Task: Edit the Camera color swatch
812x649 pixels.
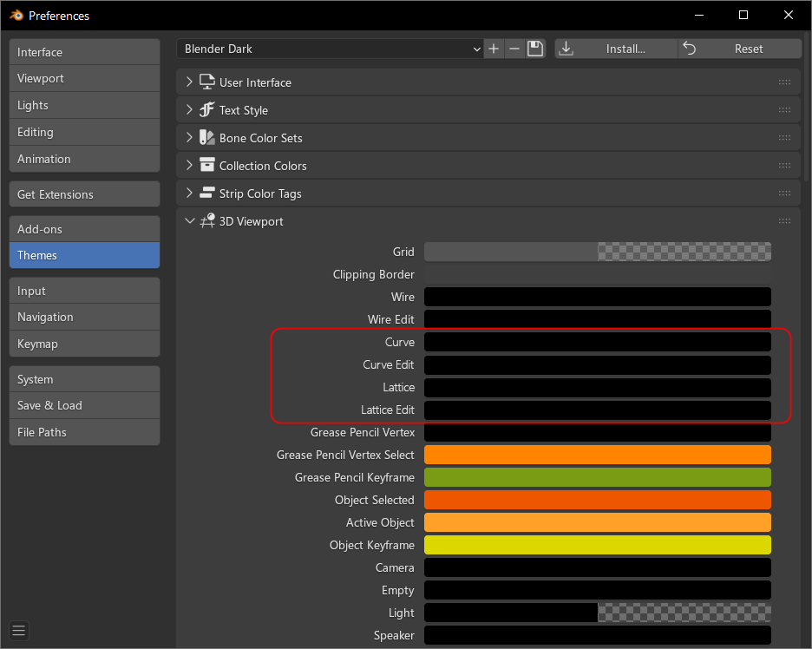Action: (x=598, y=567)
